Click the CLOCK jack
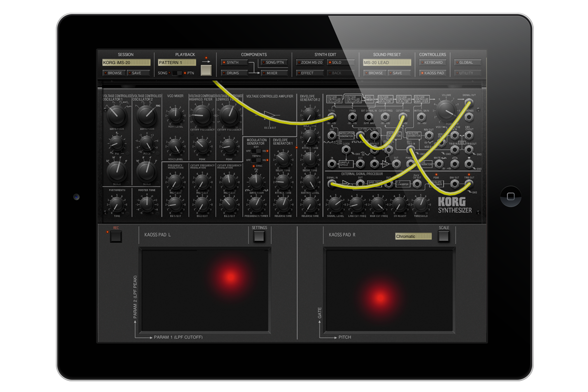Screen dimensions: 588x392 tap(346, 149)
